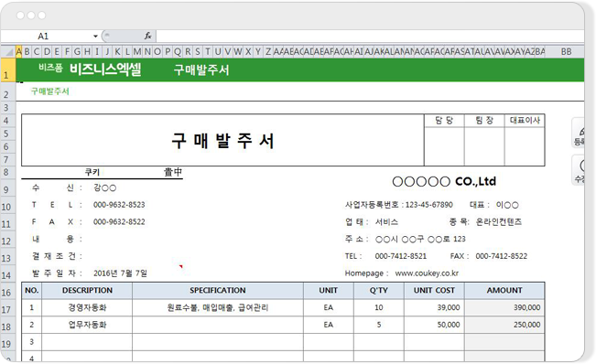
Task: Click the FAX value 000-9632-8522
Action: 119,221
